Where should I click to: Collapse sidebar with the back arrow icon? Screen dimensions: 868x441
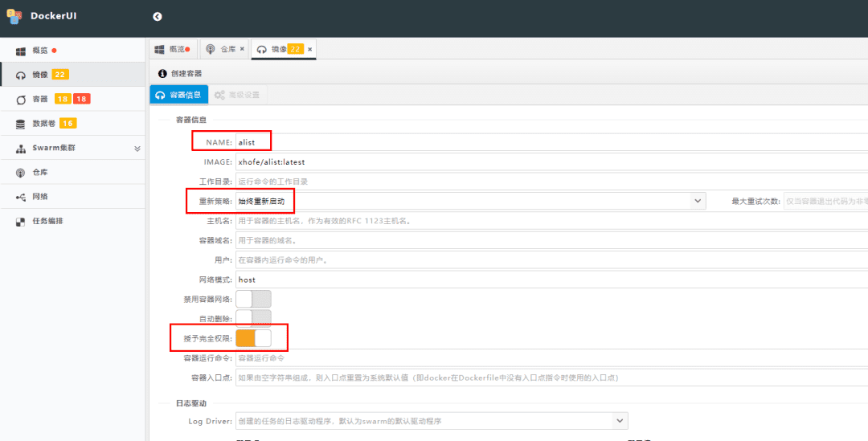[157, 16]
